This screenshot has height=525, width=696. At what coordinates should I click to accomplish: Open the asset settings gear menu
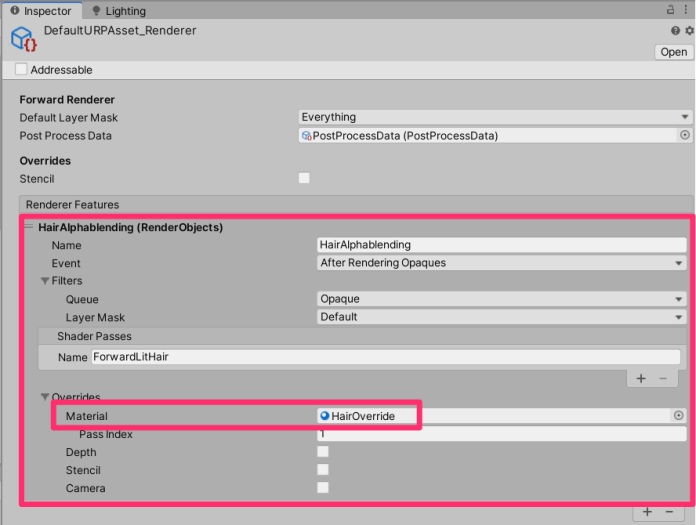[x=688, y=31]
